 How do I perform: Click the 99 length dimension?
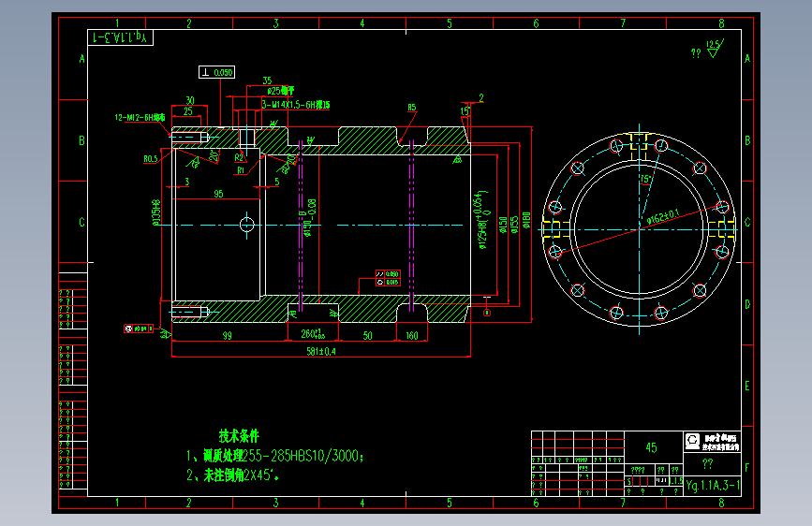(x=228, y=335)
